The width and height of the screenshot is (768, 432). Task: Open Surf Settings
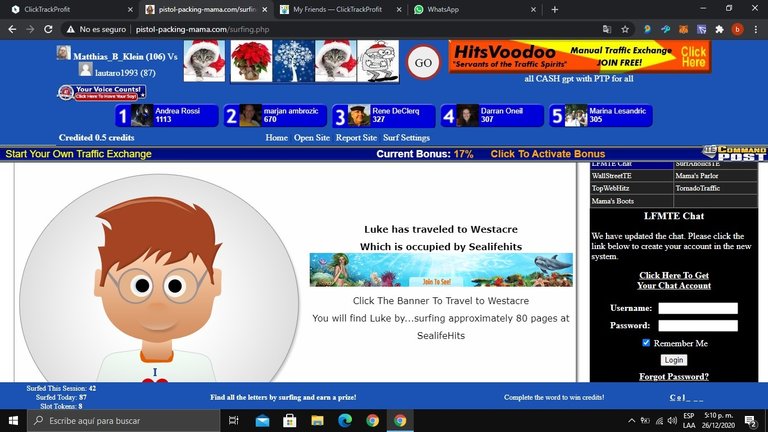coord(407,138)
